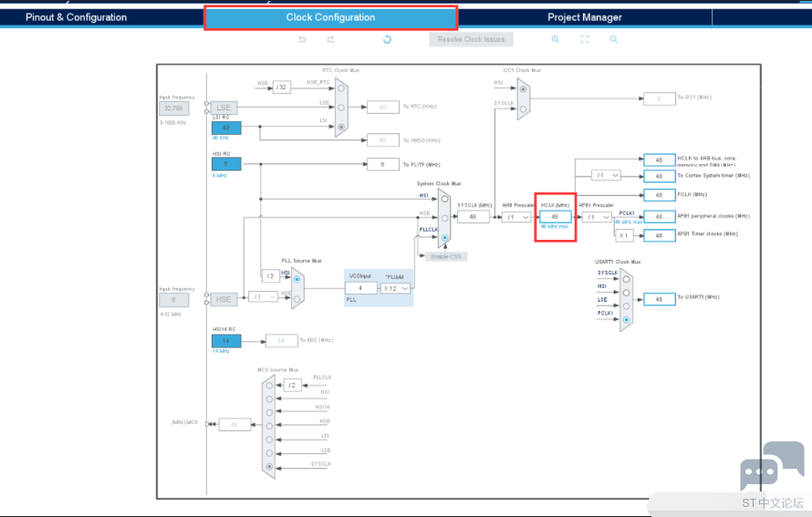Select HSI in System Clock Mux
Screen dimensions: 812x517
[x=445, y=199]
